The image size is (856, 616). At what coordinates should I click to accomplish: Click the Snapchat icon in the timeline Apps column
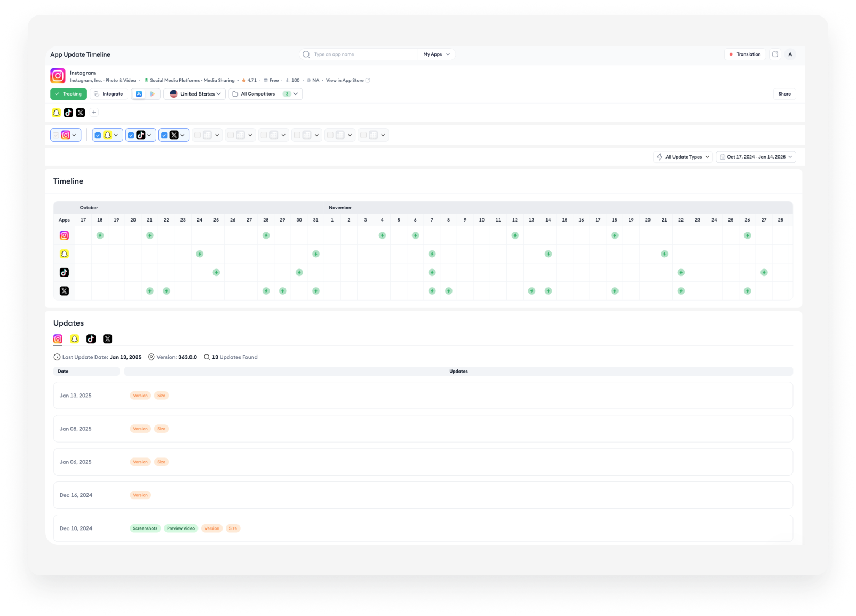tap(64, 254)
